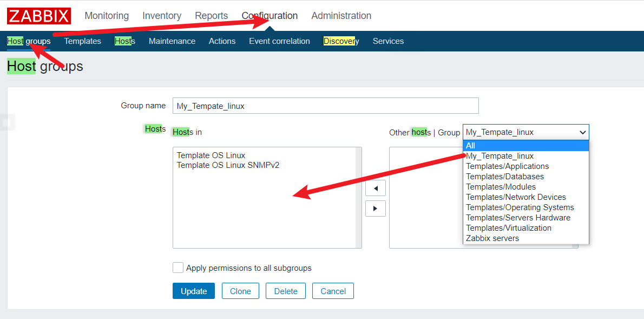Screen dimensions: 644x319
Task: Click the Clone button
Action: point(240,291)
